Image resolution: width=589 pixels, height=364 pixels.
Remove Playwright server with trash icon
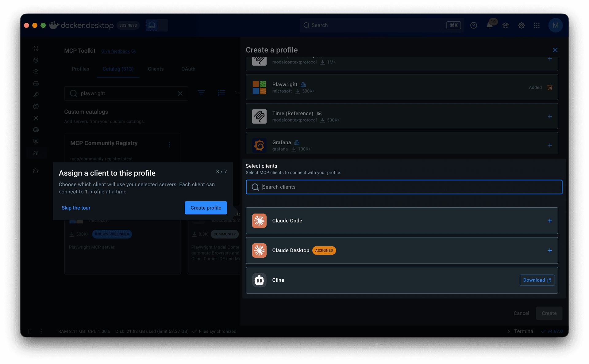pos(550,87)
